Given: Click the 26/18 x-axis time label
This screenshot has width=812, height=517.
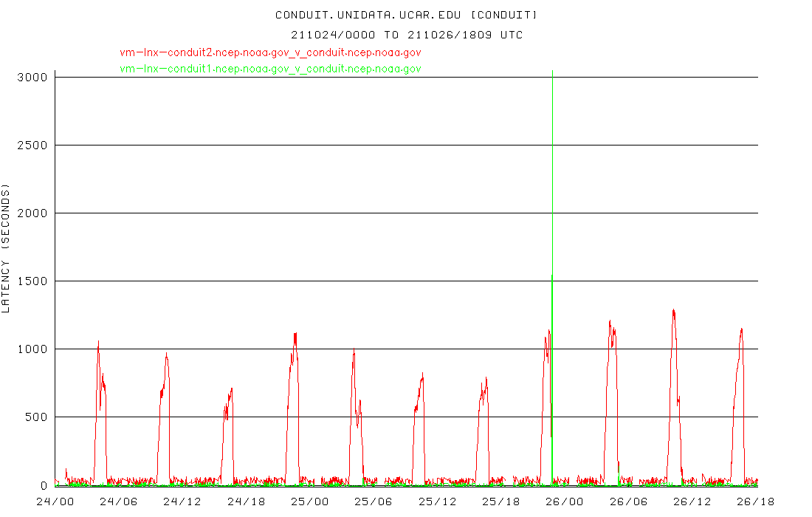Looking at the screenshot, I should (756, 501).
